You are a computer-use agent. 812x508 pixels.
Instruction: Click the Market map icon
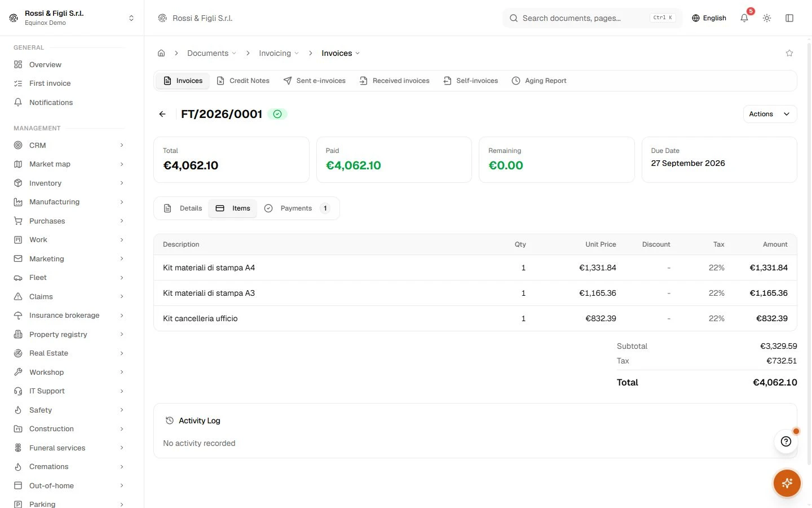coord(18,164)
